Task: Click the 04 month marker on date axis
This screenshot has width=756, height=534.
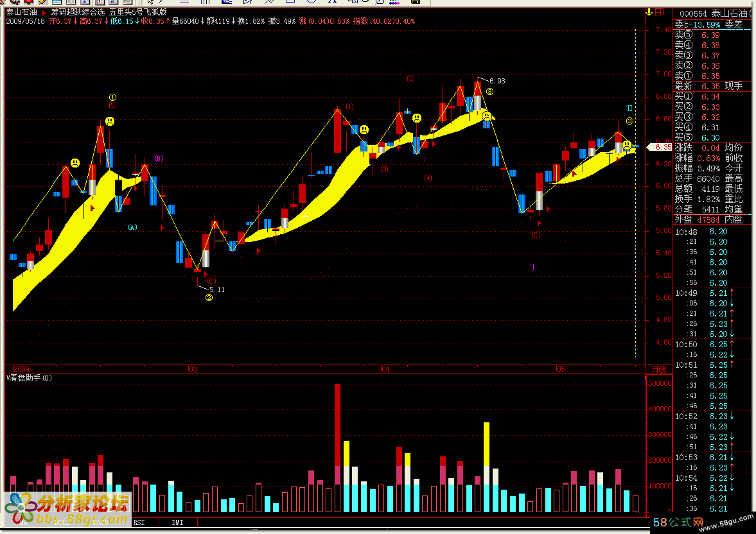Action: click(385, 369)
